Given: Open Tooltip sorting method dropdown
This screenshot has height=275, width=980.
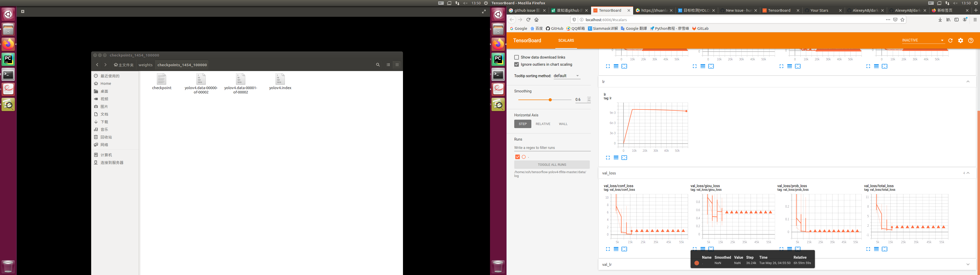Looking at the screenshot, I should (x=567, y=76).
